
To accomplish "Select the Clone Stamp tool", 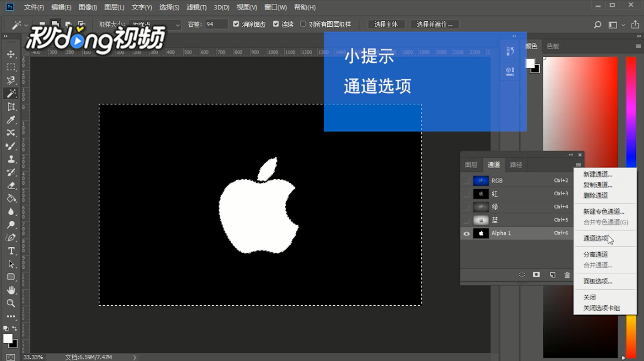I will (x=11, y=159).
